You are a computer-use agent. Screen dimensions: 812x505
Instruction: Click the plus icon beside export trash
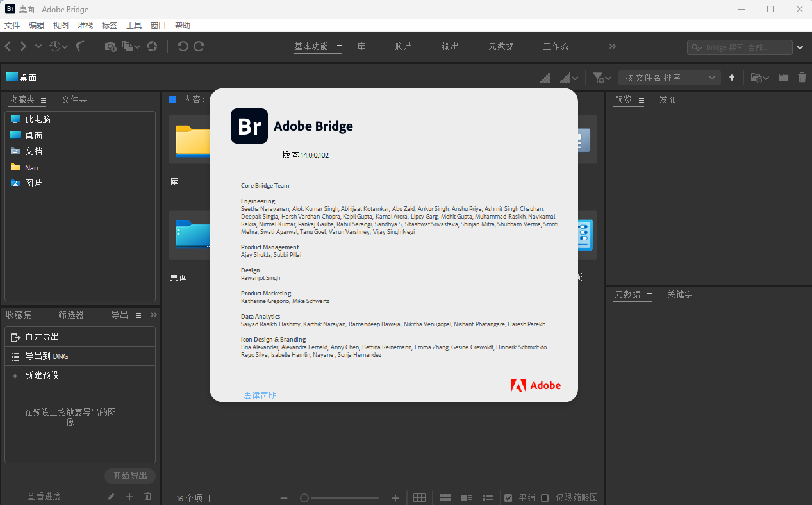coord(129,497)
